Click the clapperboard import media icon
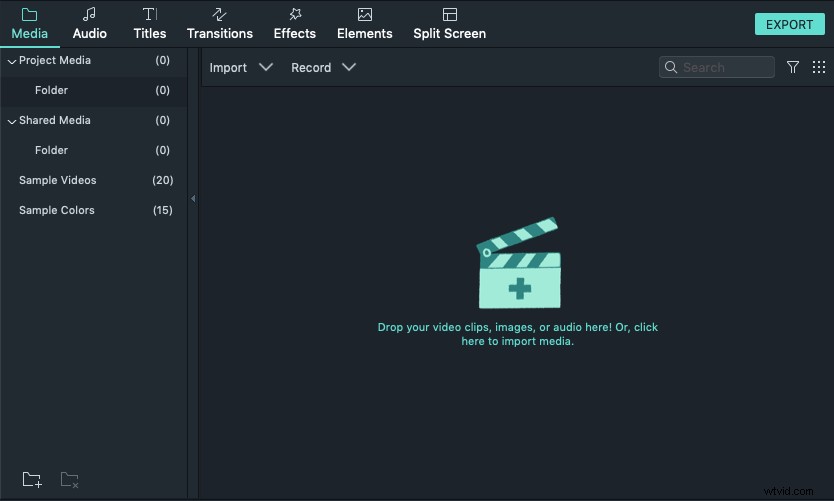The height and width of the screenshot is (501, 834). click(x=519, y=263)
